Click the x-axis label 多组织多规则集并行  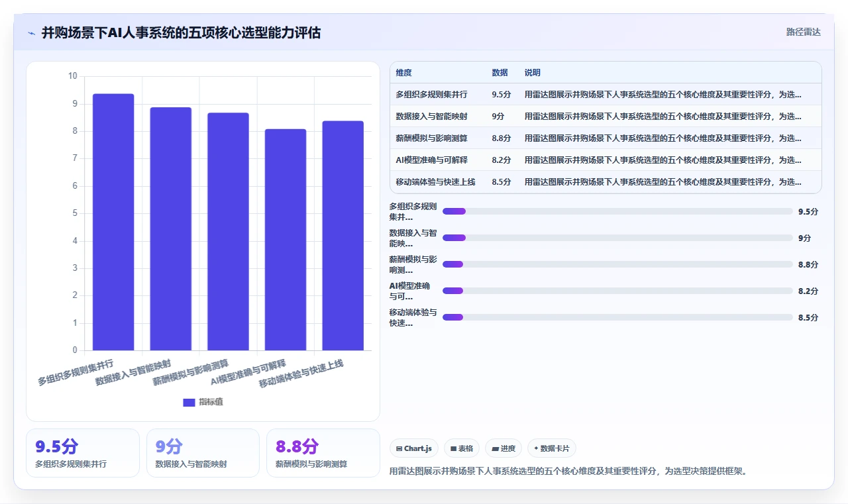(x=76, y=373)
